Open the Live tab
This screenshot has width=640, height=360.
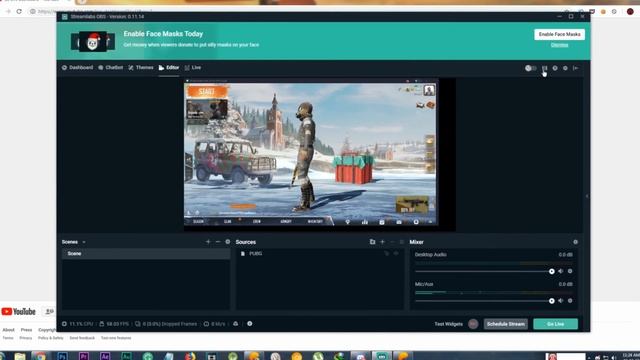(193, 67)
